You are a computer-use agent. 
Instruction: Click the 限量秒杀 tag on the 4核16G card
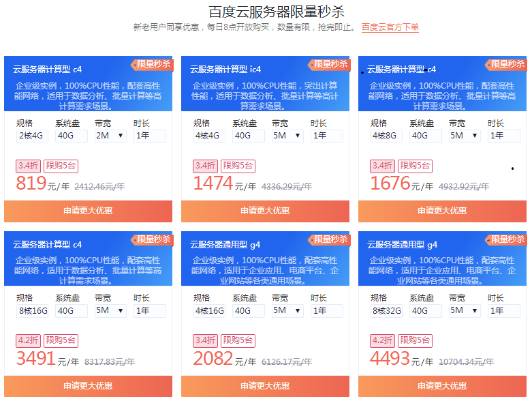click(330, 239)
